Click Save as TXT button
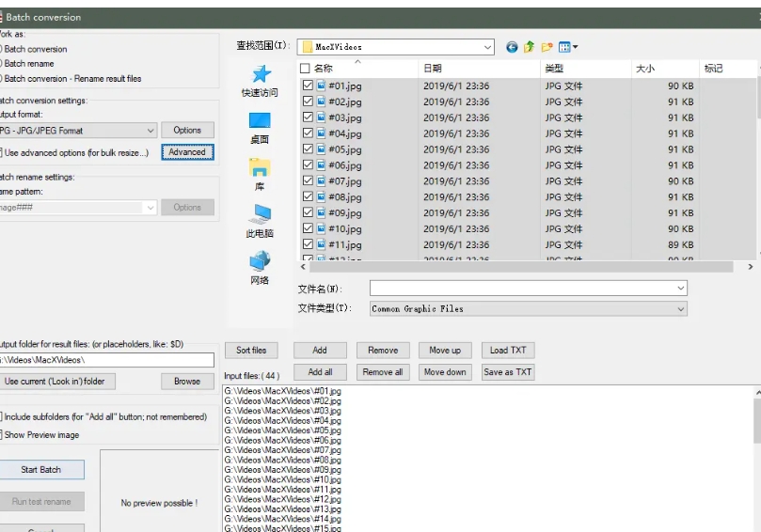This screenshot has height=532, width=761. pyautogui.click(x=508, y=372)
